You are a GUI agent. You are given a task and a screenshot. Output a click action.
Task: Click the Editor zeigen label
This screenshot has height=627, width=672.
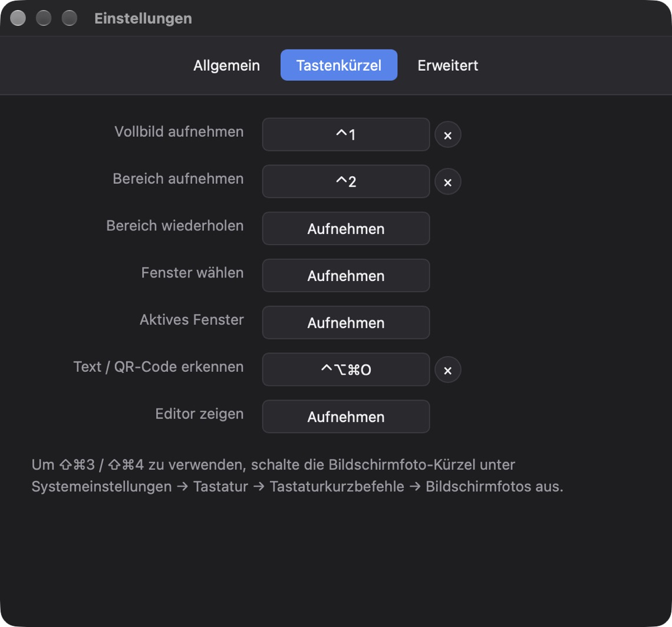tap(199, 414)
